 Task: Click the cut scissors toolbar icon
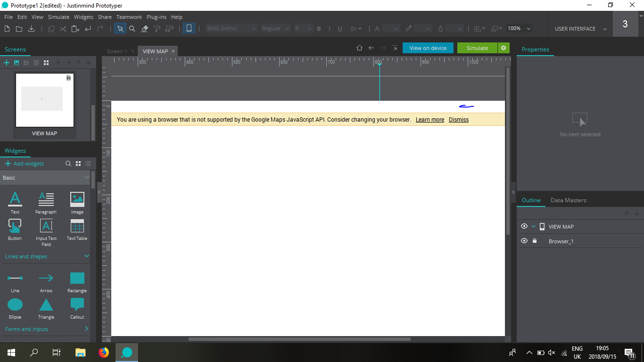63,29
